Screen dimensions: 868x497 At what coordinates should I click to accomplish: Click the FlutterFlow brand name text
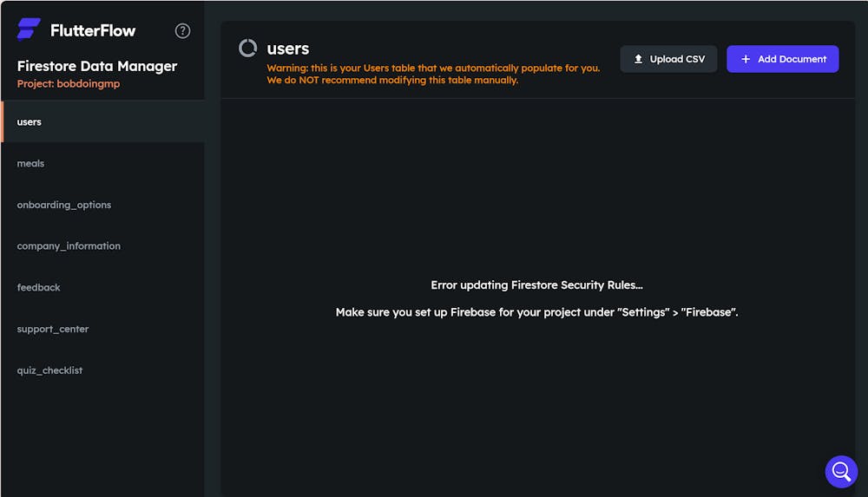[x=93, y=30]
